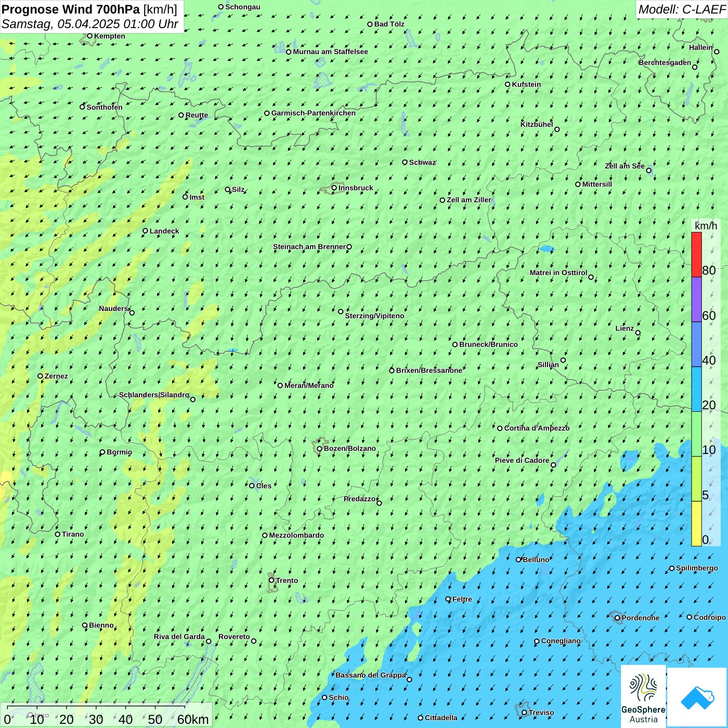Click the Innsbruck city marker
The width and height of the screenshot is (728, 728).
(x=334, y=188)
